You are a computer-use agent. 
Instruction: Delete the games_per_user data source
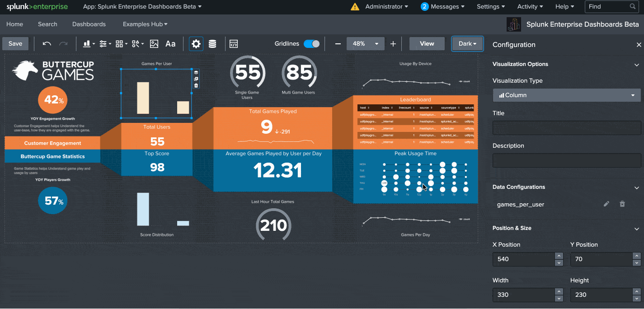[622, 204]
